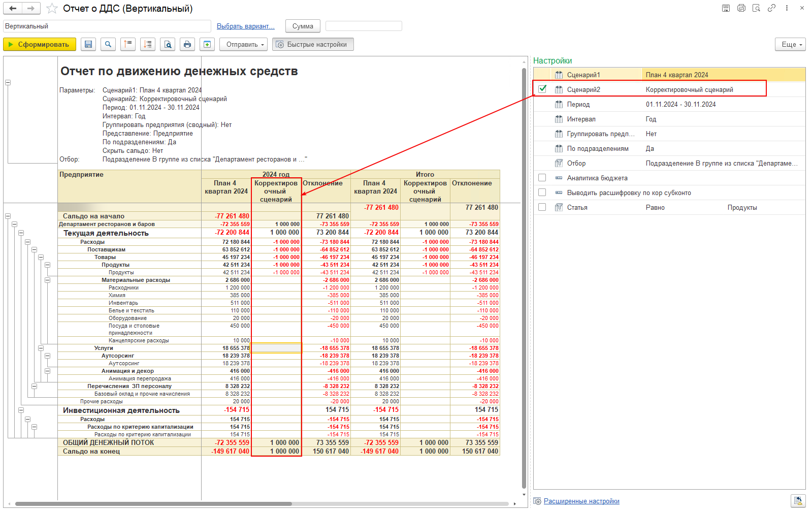Screen dimensions: 812x512
Task: Click the empty sum field next to Сумма
Action: 364,26
